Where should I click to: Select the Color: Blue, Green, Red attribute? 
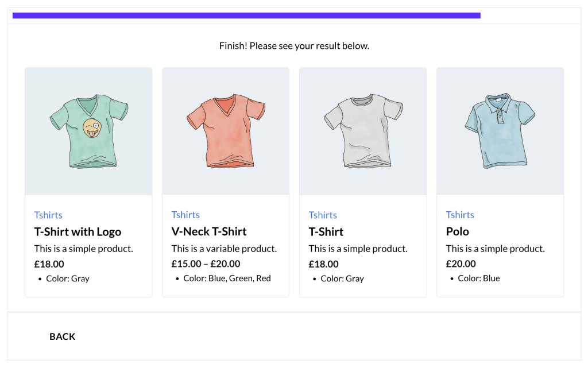pyautogui.click(x=227, y=278)
